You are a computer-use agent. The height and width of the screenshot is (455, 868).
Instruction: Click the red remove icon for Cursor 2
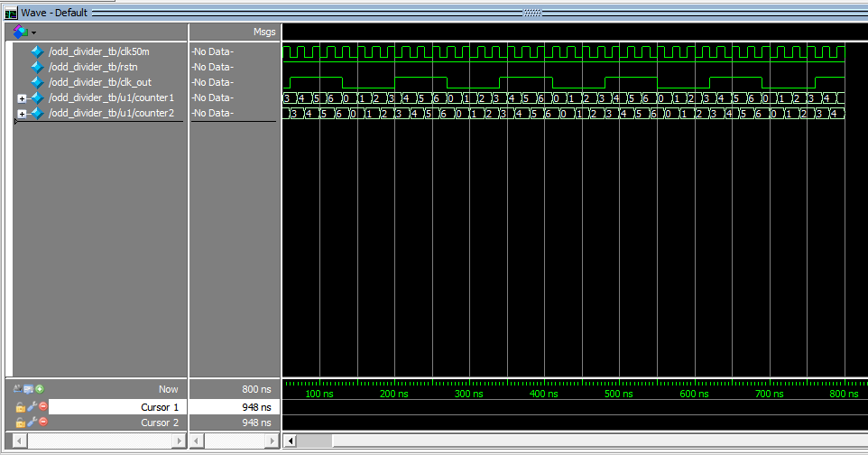coord(43,422)
